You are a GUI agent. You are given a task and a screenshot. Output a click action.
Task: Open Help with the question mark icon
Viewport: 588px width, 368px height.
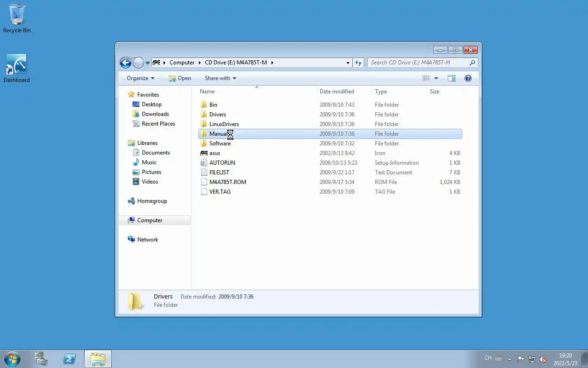(x=468, y=78)
